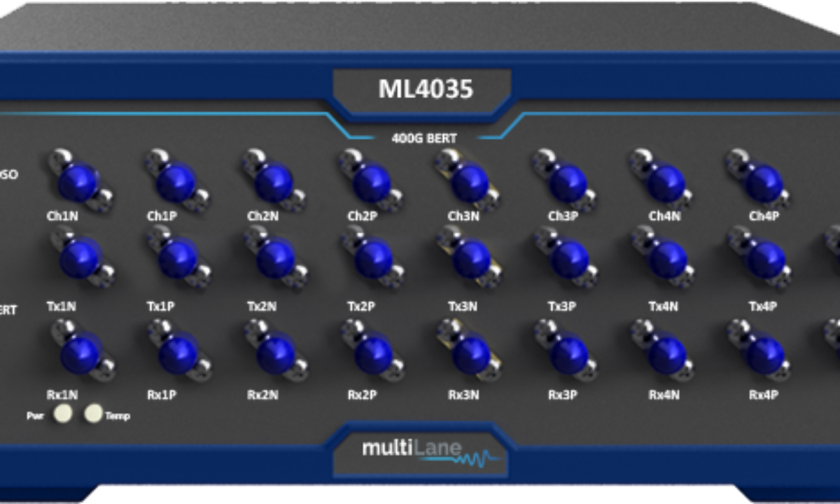Pick the Rx1P text label
Screen dimensions: 840x504
[162, 395]
